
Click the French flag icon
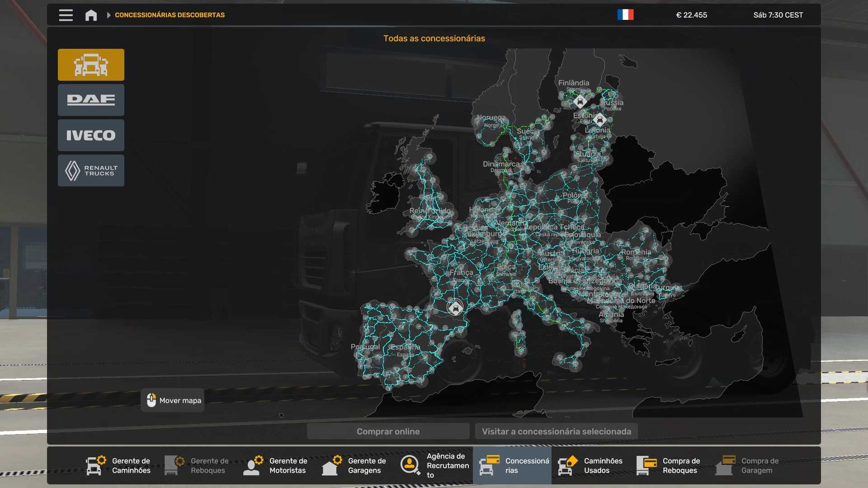[625, 15]
